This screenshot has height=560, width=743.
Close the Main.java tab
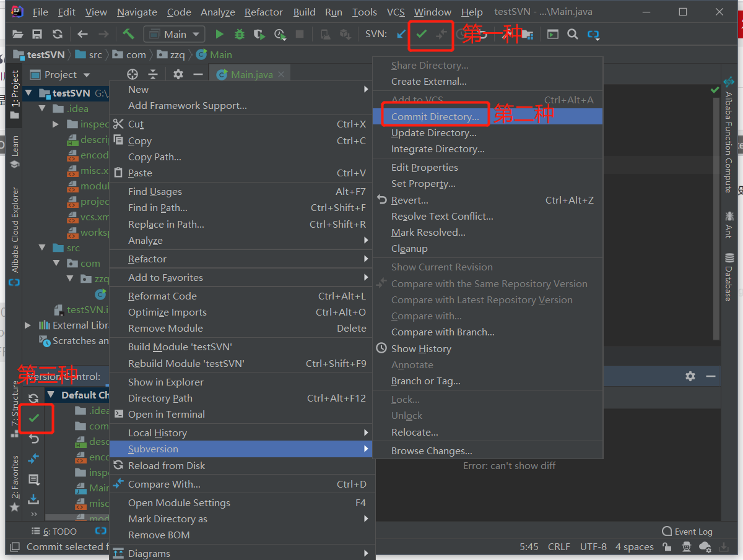[x=282, y=75]
